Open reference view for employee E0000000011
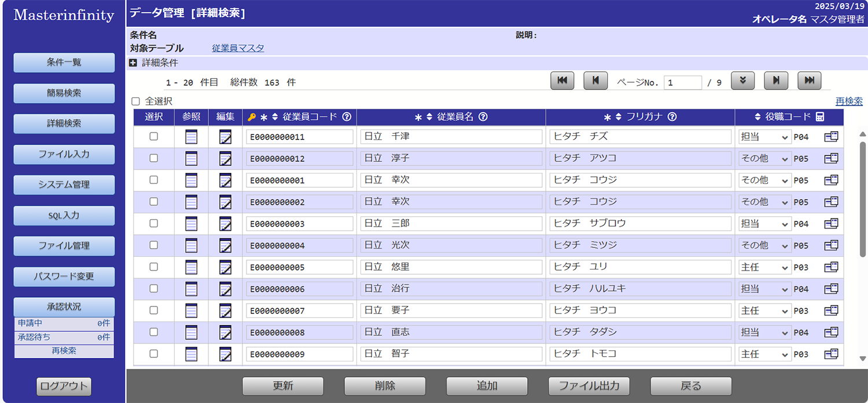The image size is (868, 403). point(191,137)
